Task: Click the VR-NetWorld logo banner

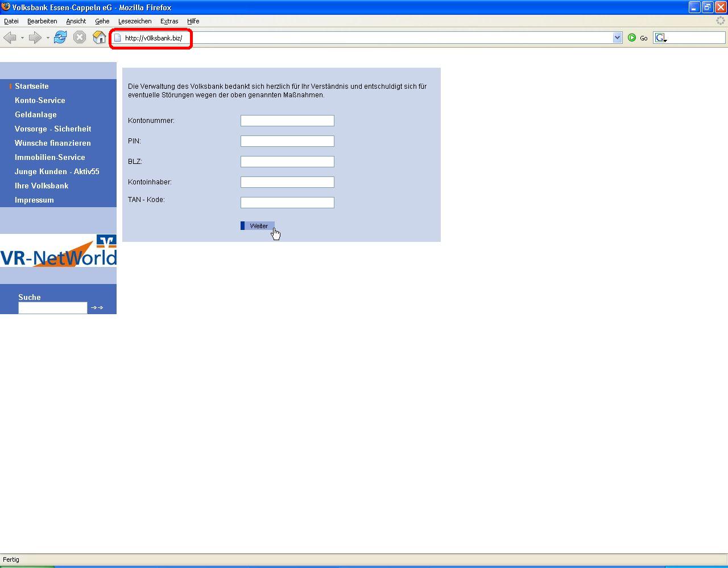Action: coord(58,251)
